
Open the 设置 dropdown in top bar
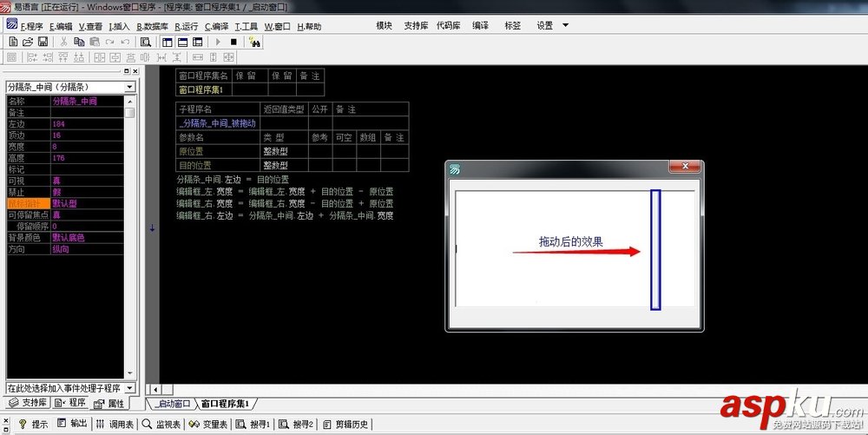coord(552,25)
